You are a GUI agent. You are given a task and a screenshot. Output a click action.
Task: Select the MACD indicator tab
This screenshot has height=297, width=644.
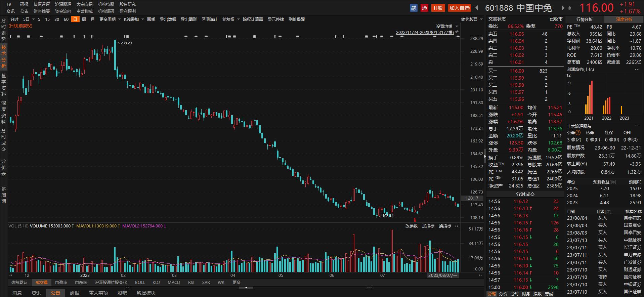174,283
